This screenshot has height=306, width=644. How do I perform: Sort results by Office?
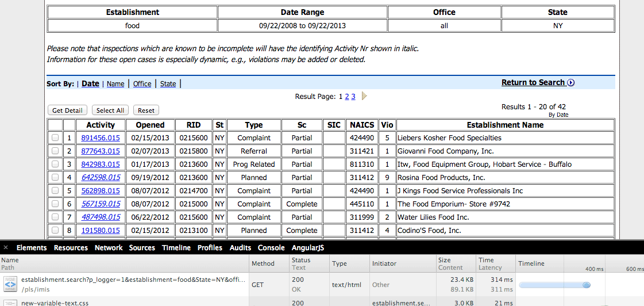click(x=142, y=84)
